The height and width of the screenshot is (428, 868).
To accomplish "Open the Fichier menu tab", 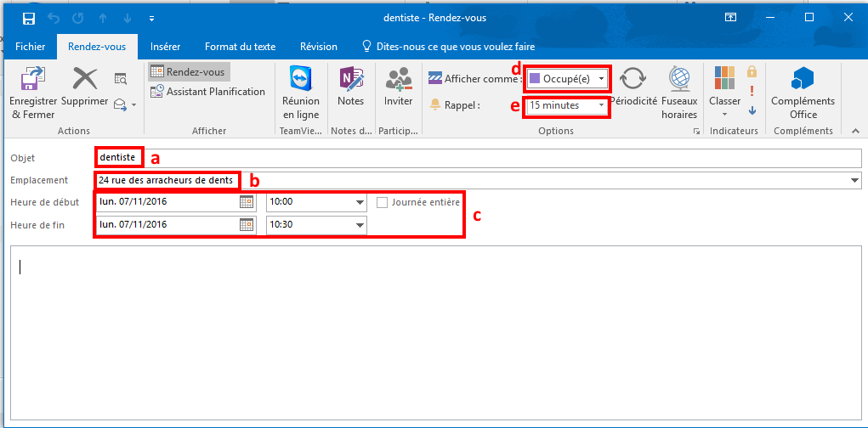I will [x=31, y=47].
